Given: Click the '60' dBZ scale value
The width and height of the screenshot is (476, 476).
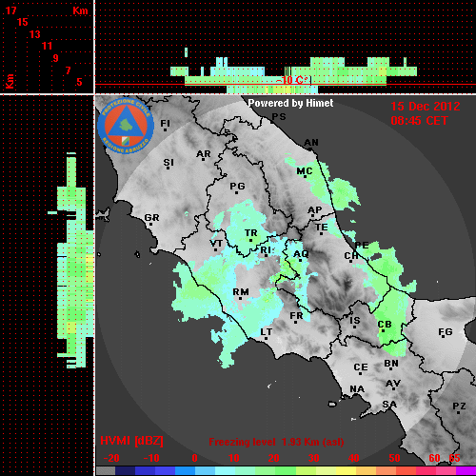Looking at the screenshot, I should pos(434,458).
